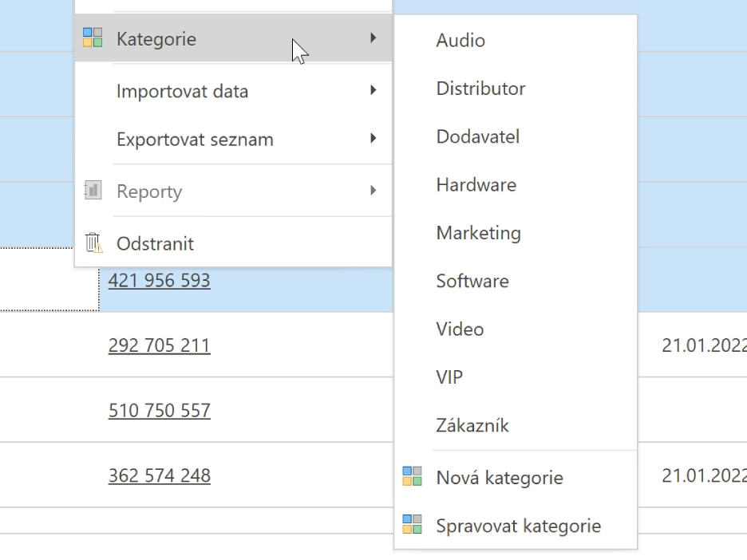Choose the Video category

coord(516,329)
